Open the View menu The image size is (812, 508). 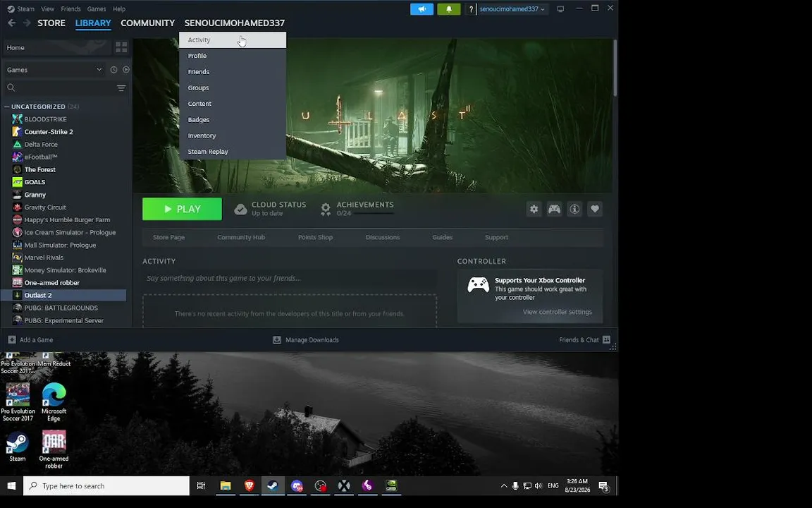(x=48, y=8)
